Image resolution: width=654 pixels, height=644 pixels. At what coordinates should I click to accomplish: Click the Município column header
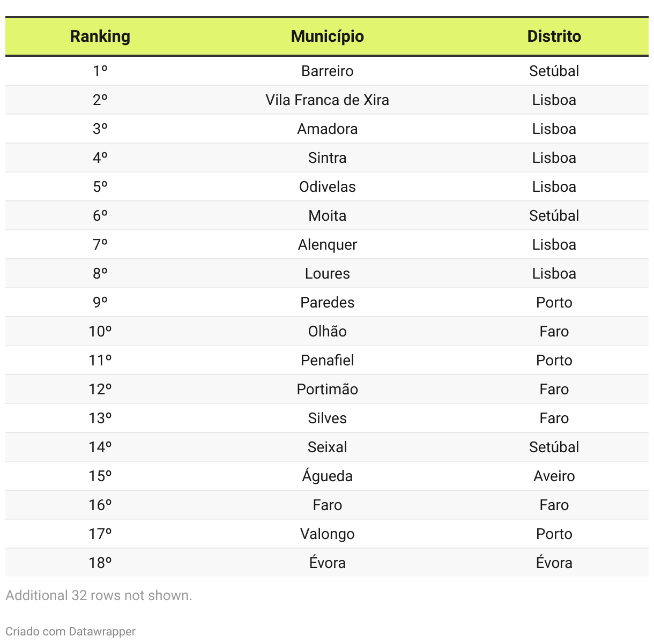(x=327, y=36)
